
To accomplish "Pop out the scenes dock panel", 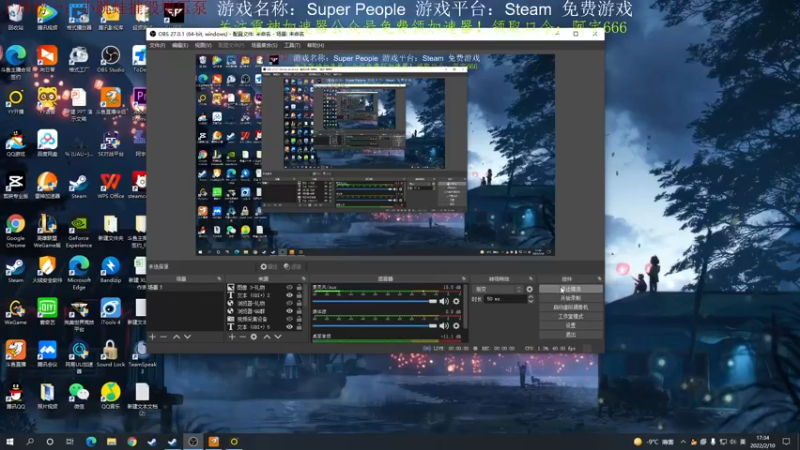I will (x=219, y=279).
